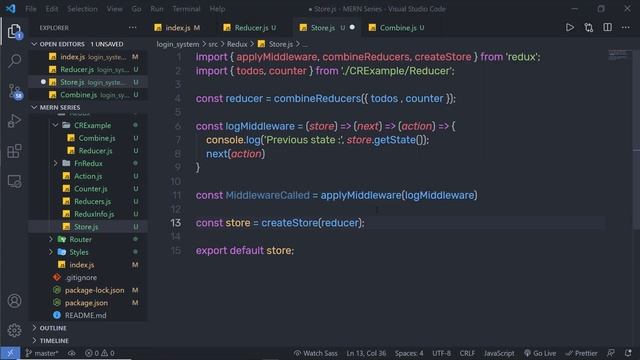Click the remote window indicator in status bar

point(10,353)
